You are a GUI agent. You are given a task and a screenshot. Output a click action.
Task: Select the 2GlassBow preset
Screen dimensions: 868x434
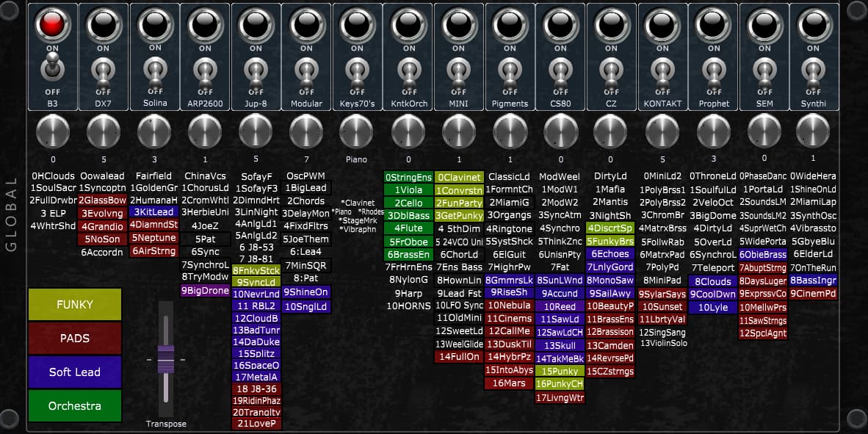pyautogui.click(x=102, y=200)
